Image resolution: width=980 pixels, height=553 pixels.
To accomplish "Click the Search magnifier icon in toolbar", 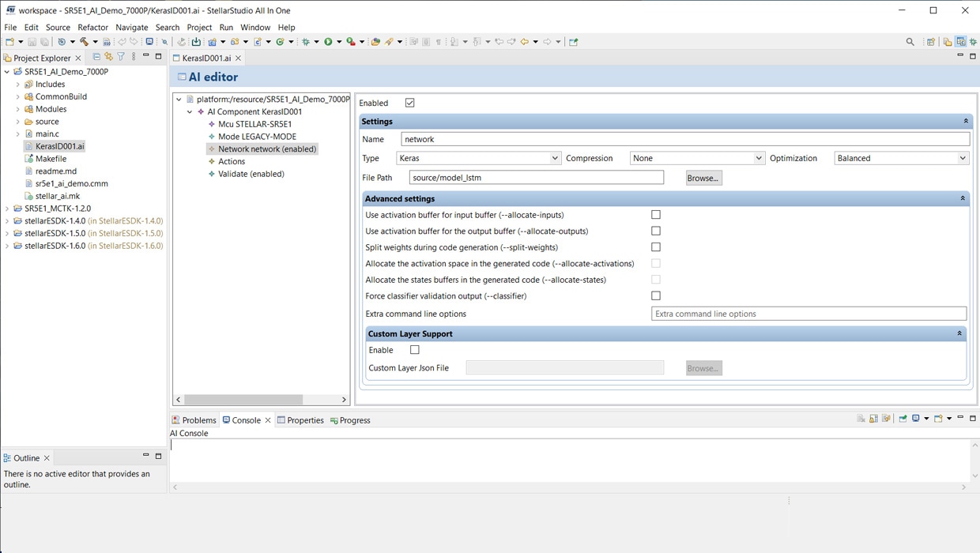I will point(910,42).
